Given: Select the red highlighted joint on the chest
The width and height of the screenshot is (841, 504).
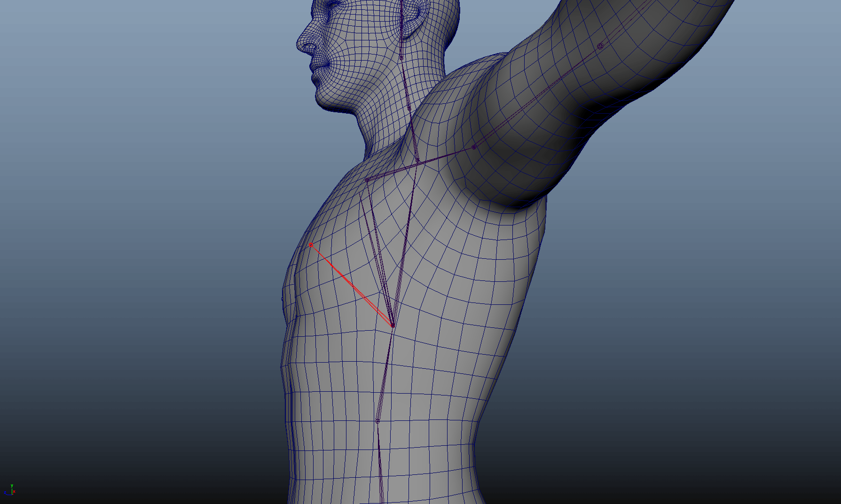Looking at the screenshot, I should (x=311, y=245).
